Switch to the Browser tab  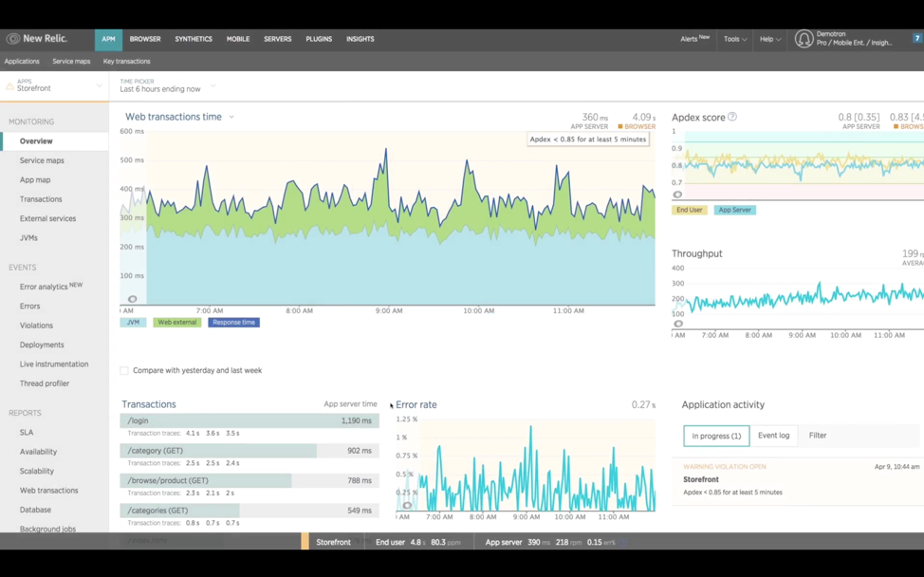tap(145, 39)
